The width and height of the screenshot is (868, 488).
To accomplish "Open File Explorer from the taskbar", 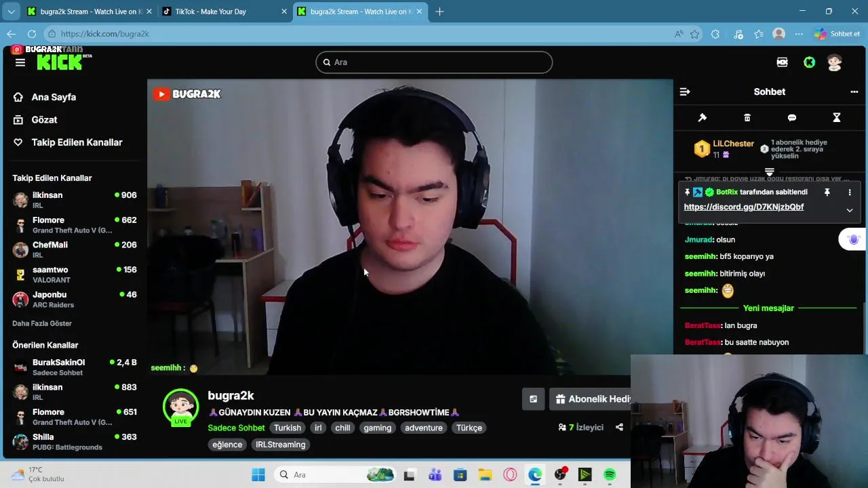I will (485, 474).
